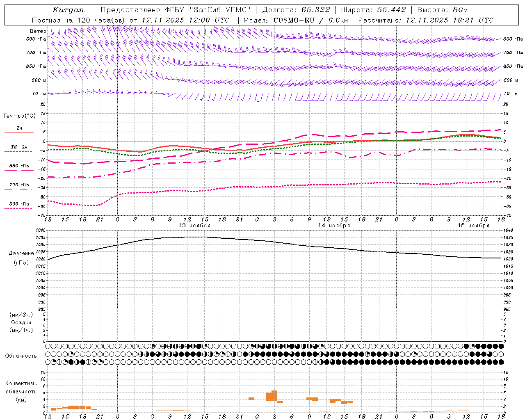Click "Прогноз на 120 часа(ов)" forecast length text
Screen dimensions: 525x420
[x=79, y=20]
